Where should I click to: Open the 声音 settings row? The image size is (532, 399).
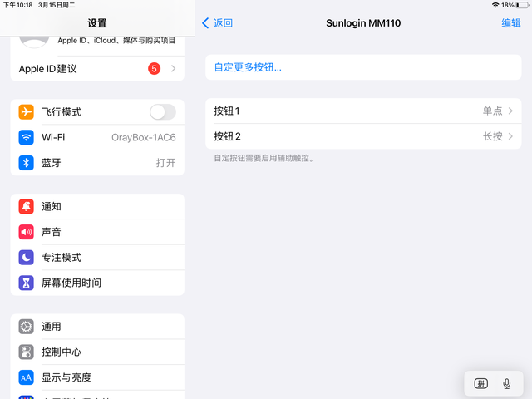pos(97,232)
